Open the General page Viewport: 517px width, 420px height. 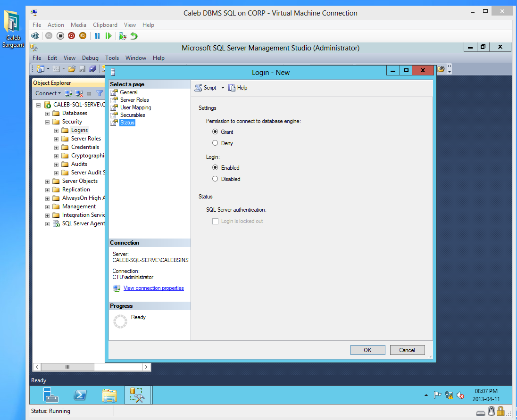click(129, 92)
